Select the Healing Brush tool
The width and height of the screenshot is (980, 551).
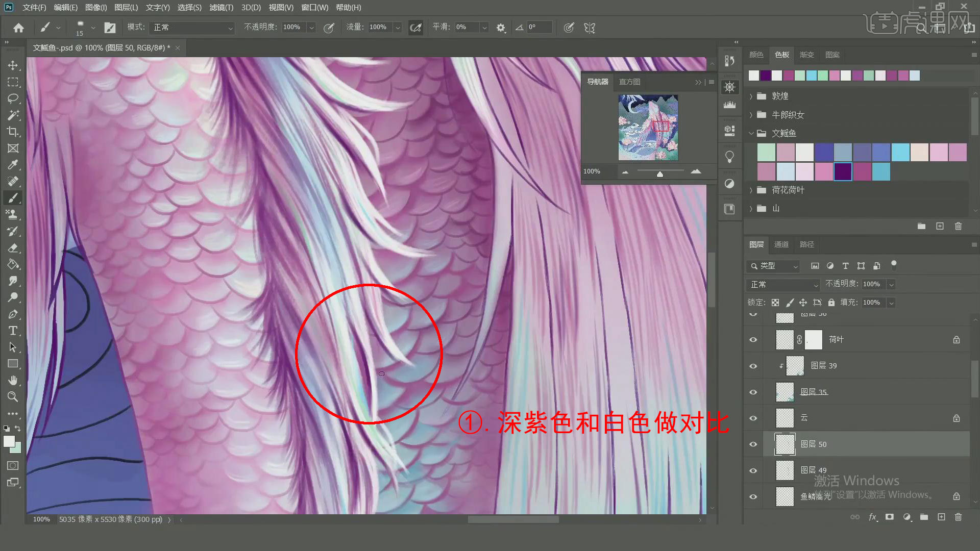(13, 181)
